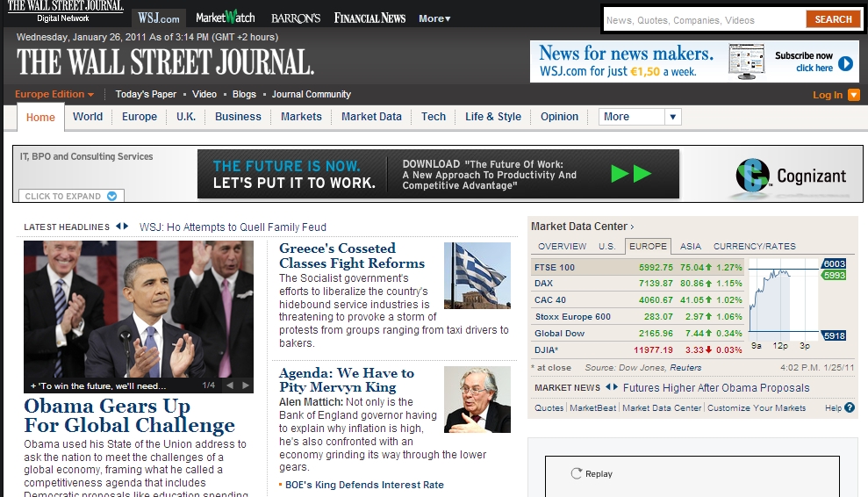Open the MarketWatch network link

(x=226, y=18)
